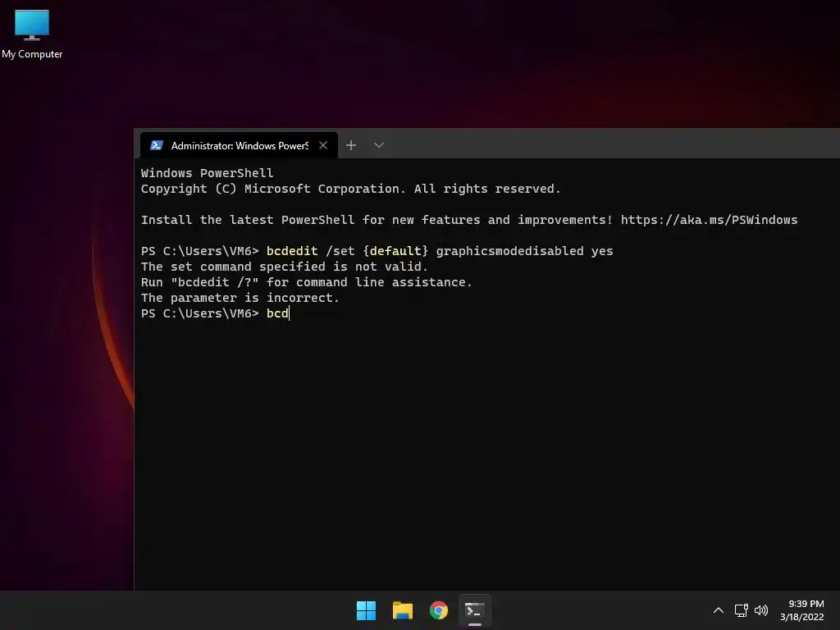This screenshot has width=840, height=630.
Task: Open the My Computer desktop icon
Action: [x=32, y=34]
